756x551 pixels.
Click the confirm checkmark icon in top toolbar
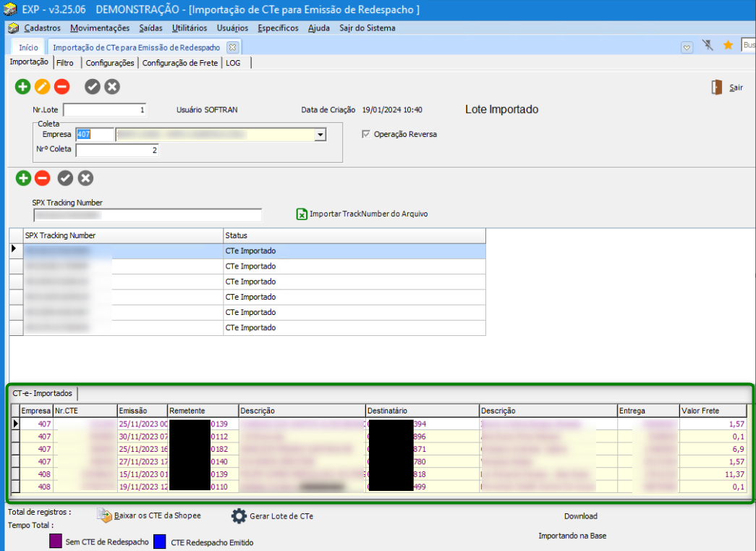(93, 87)
